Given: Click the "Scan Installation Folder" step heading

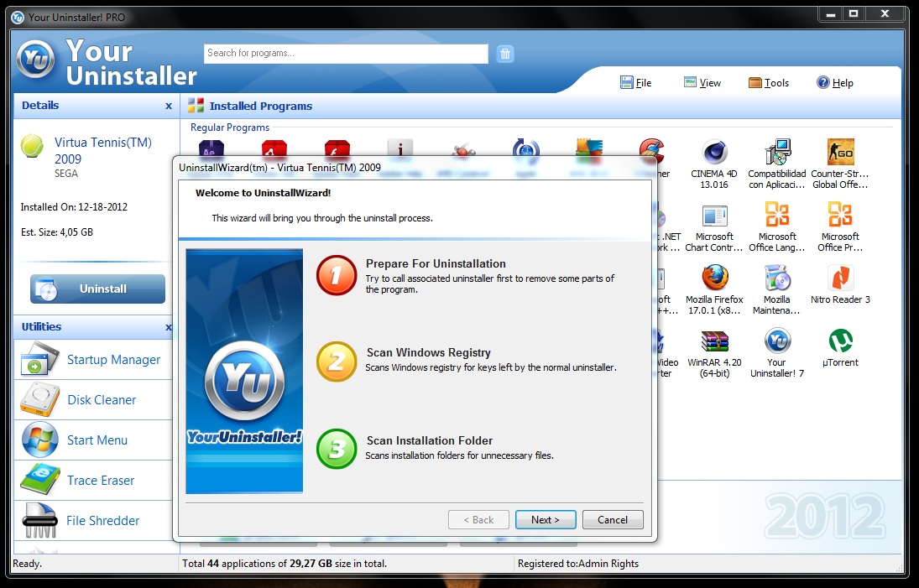Looking at the screenshot, I should (x=430, y=440).
